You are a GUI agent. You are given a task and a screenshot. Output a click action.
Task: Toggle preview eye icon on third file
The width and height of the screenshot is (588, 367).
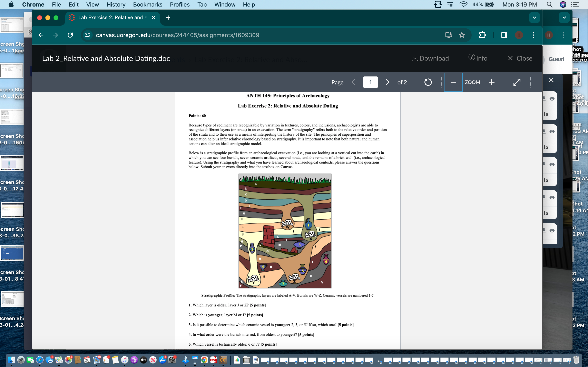552,165
